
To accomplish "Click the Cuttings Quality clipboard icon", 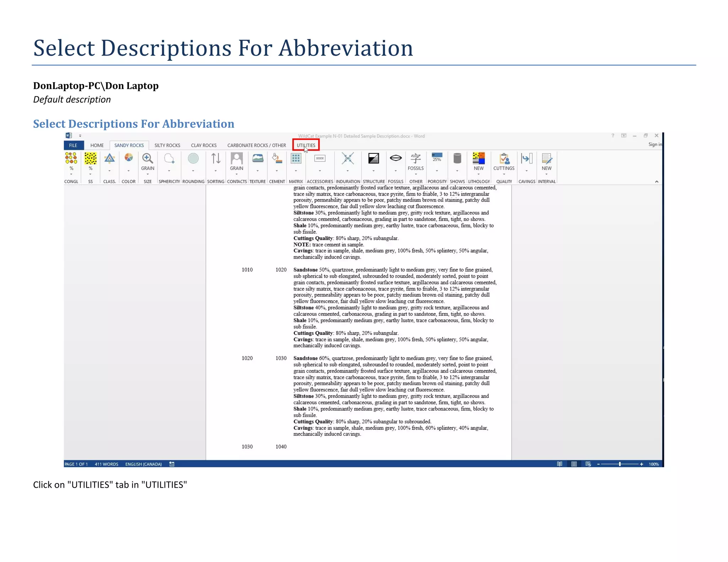I will pos(504,158).
